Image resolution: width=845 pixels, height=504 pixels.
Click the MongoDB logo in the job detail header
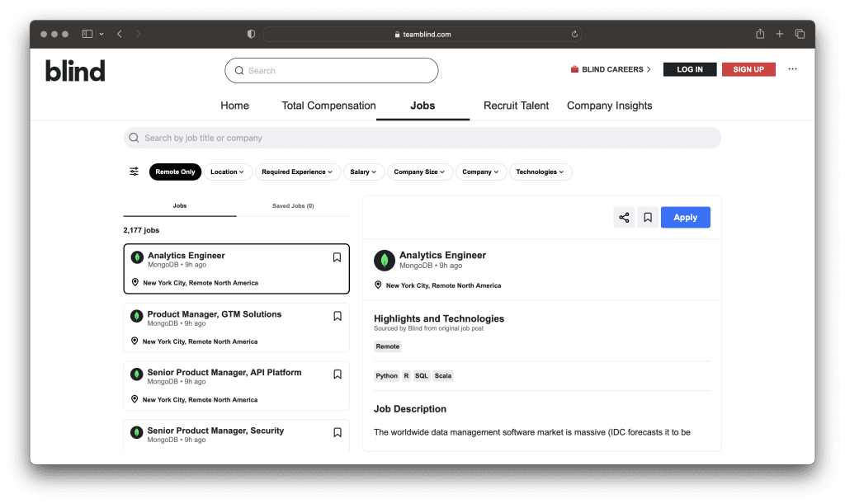[385, 260]
